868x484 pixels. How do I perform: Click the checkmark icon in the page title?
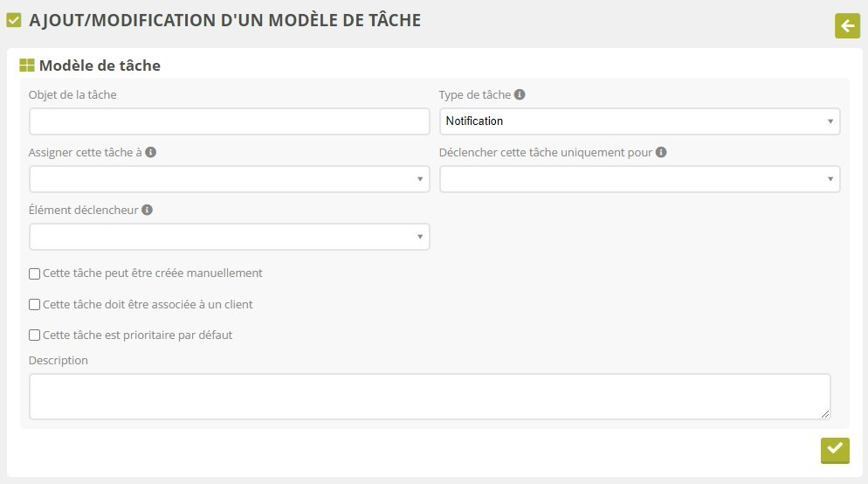(14, 20)
